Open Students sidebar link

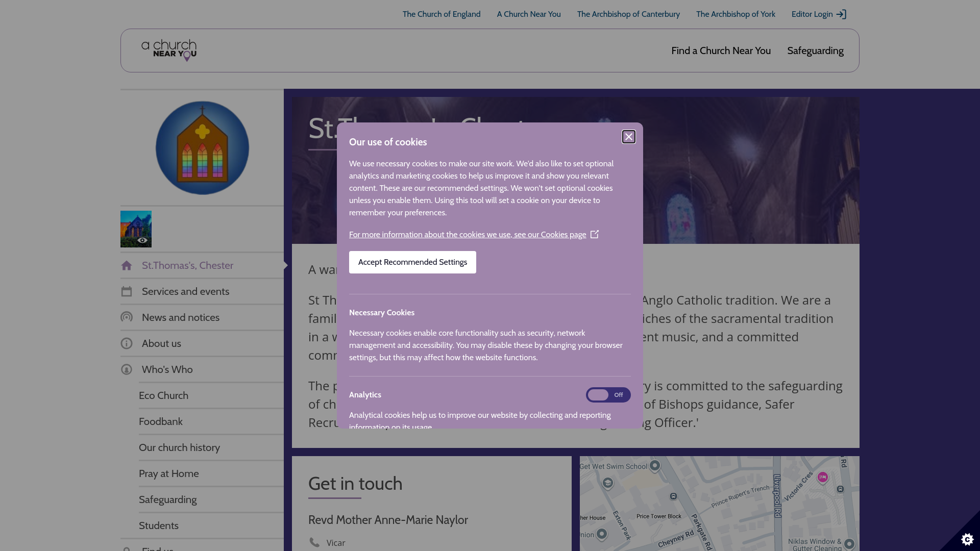211,525
